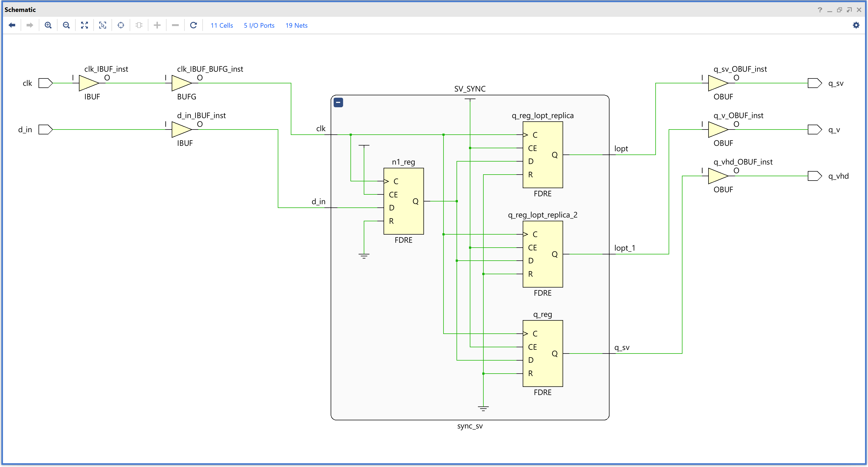Click the Regenerate schematic refresh icon

click(193, 25)
